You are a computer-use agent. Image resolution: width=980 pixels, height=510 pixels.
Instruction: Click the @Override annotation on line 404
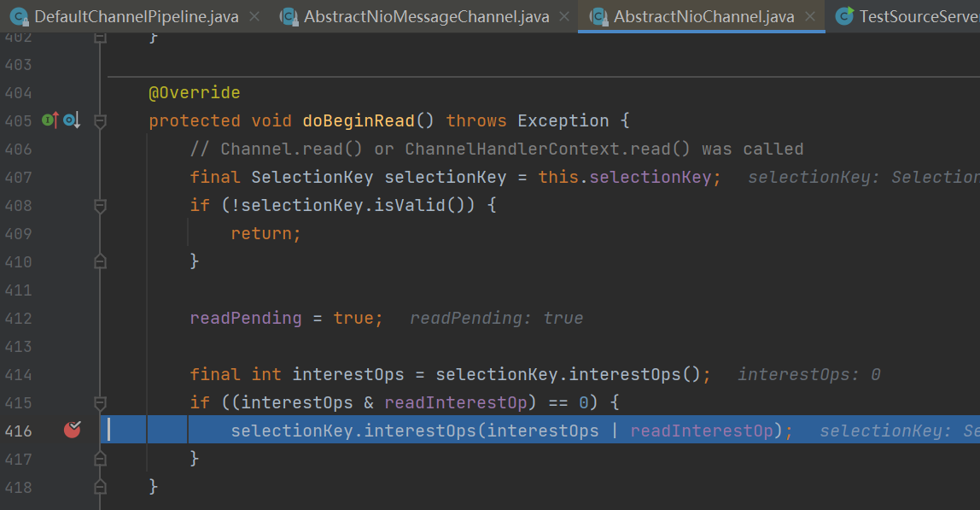pos(194,92)
